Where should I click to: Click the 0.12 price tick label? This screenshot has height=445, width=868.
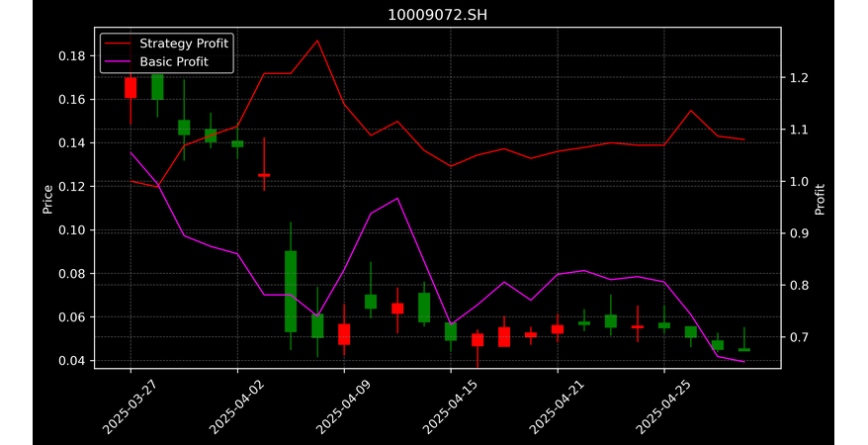click(x=71, y=187)
